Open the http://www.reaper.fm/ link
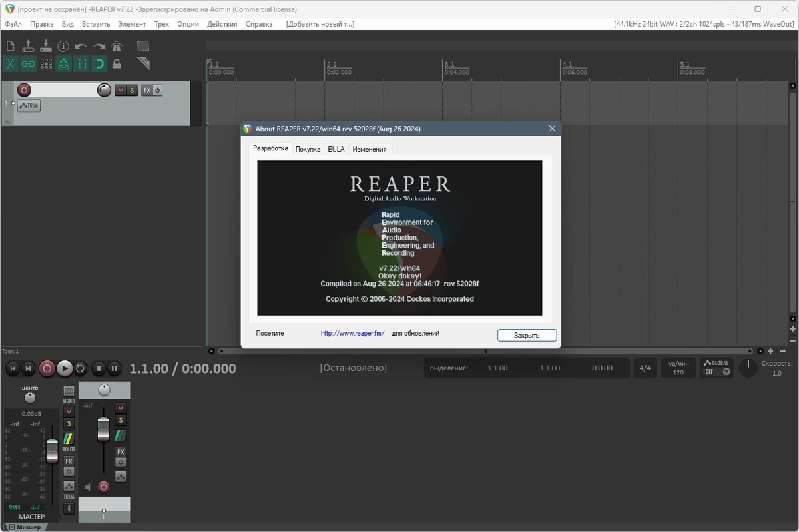The image size is (799, 532). [353, 333]
